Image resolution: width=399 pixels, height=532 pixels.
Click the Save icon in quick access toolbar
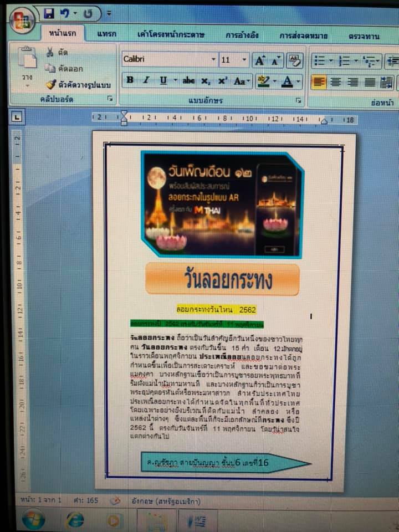pos(49,13)
